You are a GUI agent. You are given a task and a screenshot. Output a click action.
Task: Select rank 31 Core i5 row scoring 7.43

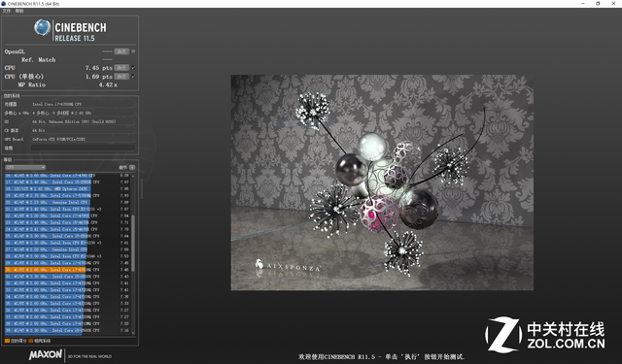(x=67, y=277)
